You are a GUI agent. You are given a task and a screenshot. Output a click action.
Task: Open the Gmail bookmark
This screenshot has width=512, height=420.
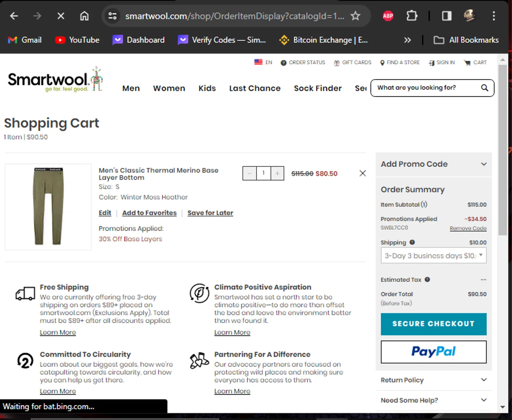coord(25,40)
